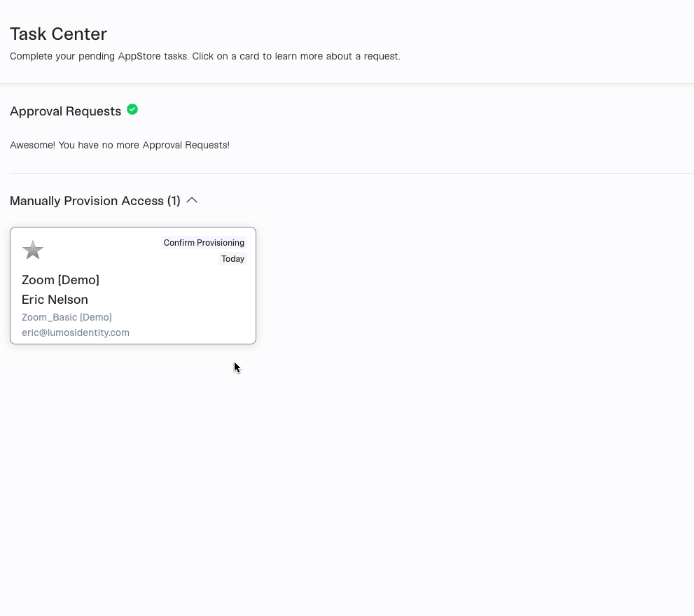Click the green checkmark beside Approval Requests
694x616 pixels.
click(x=132, y=109)
